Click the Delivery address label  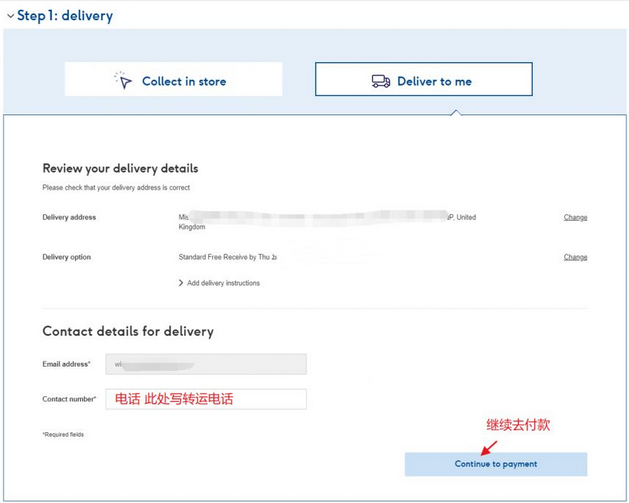[69, 217]
